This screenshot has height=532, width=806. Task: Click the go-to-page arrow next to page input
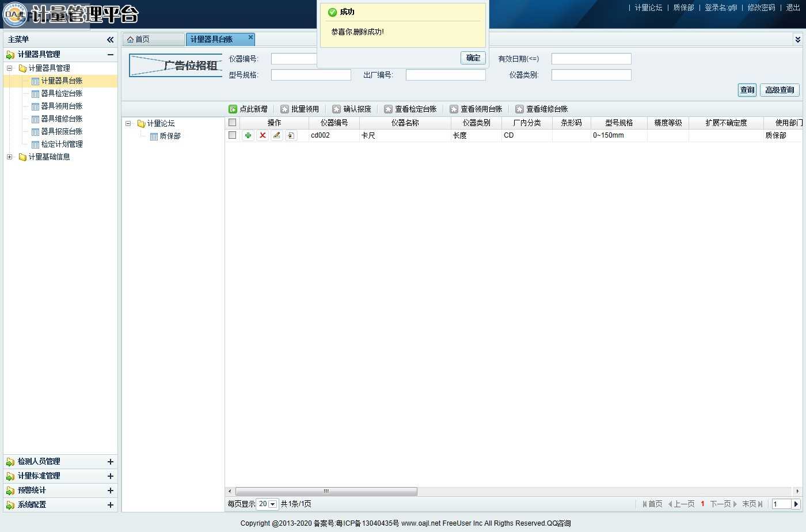coord(796,504)
